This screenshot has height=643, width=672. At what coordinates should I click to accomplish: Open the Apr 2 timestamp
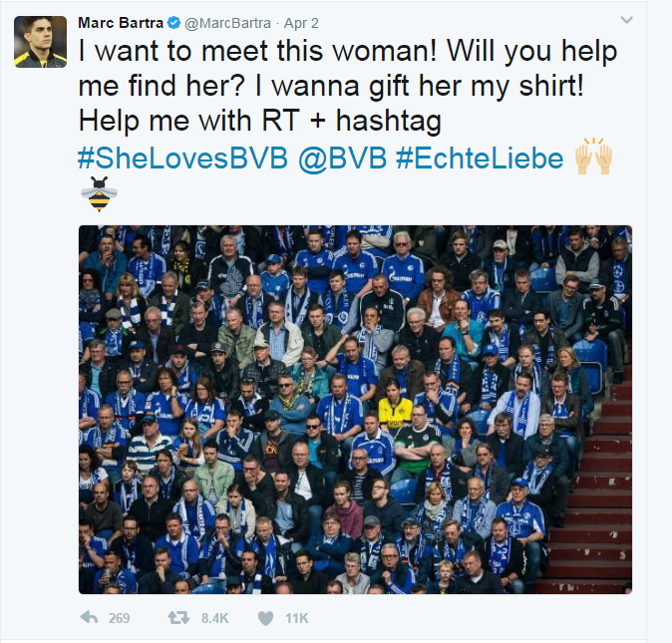pyautogui.click(x=300, y=21)
